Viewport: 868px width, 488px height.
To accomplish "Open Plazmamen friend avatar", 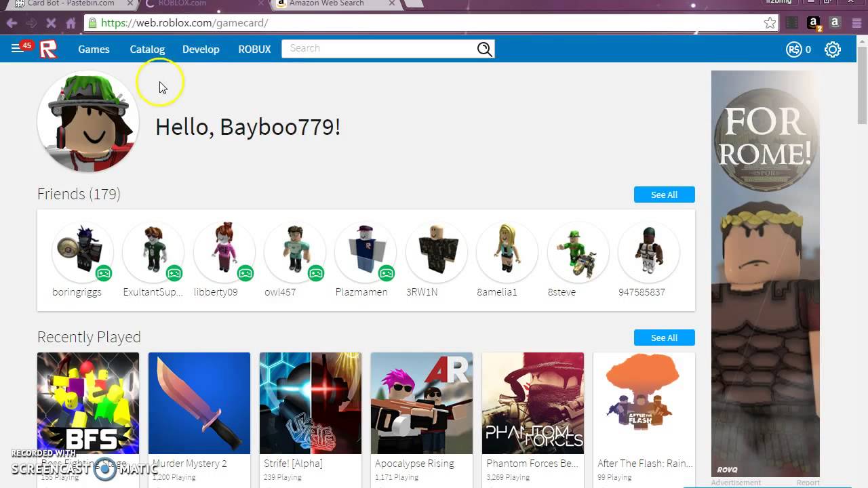I will (x=366, y=251).
